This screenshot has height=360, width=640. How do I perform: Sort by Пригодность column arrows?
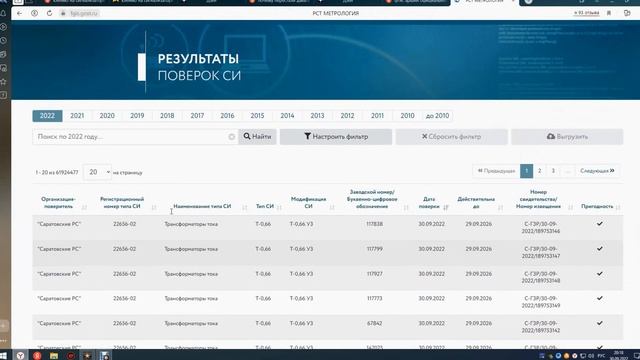[618, 207]
